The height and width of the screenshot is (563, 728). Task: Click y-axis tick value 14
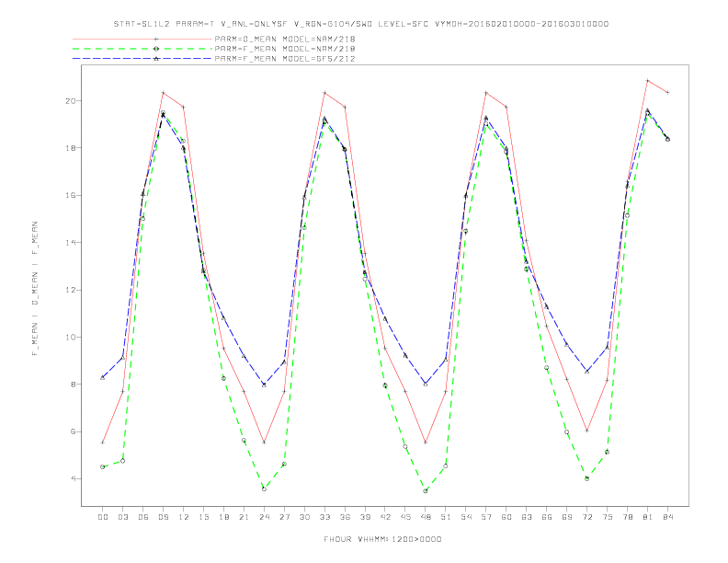click(x=71, y=243)
